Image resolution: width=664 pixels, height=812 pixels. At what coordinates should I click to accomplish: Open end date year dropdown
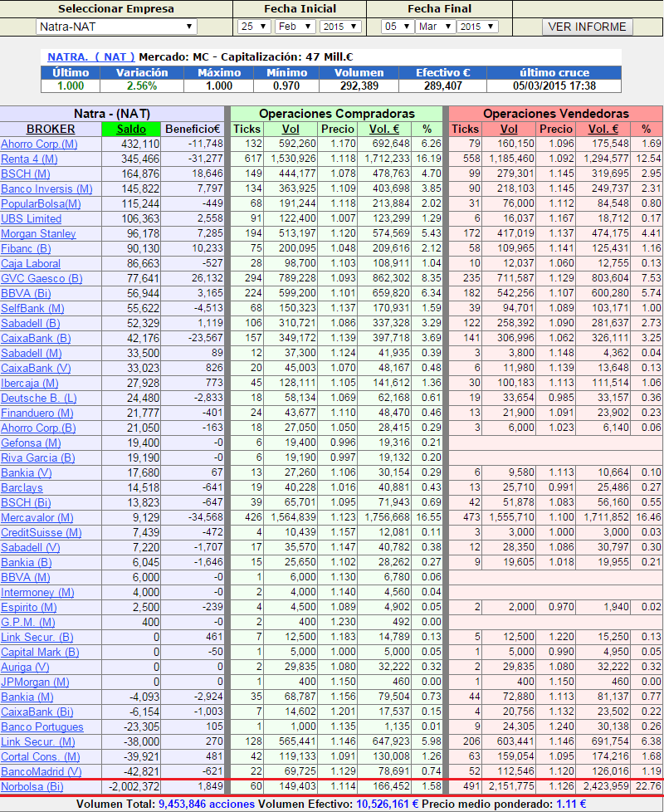click(477, 27)
